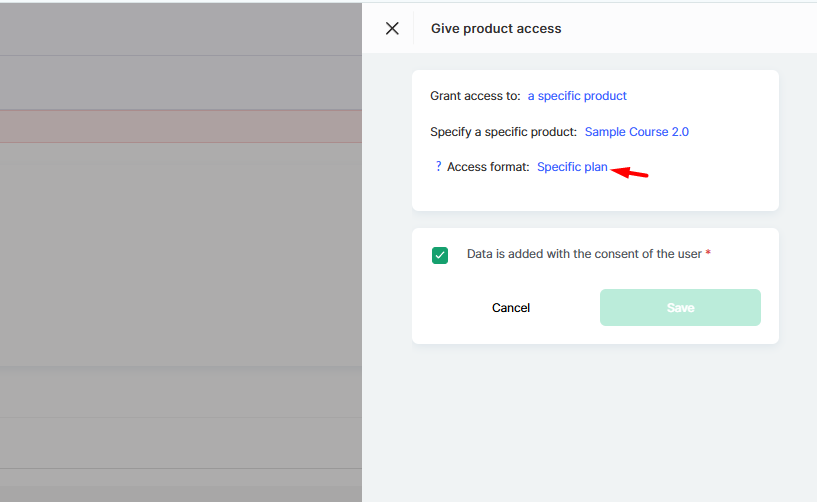Click the Specify a specific product label
The width and height of the screenshot is (817, 502).
503,132
